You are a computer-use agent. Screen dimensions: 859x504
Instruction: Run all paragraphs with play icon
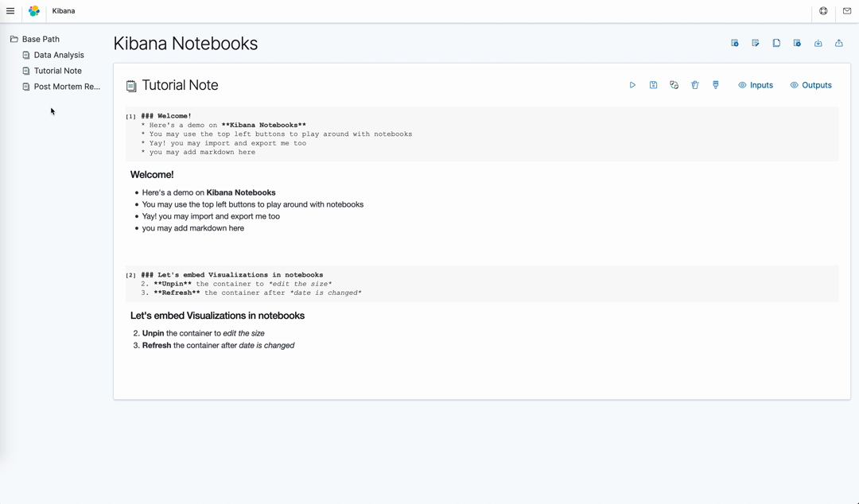pos(632,85)
